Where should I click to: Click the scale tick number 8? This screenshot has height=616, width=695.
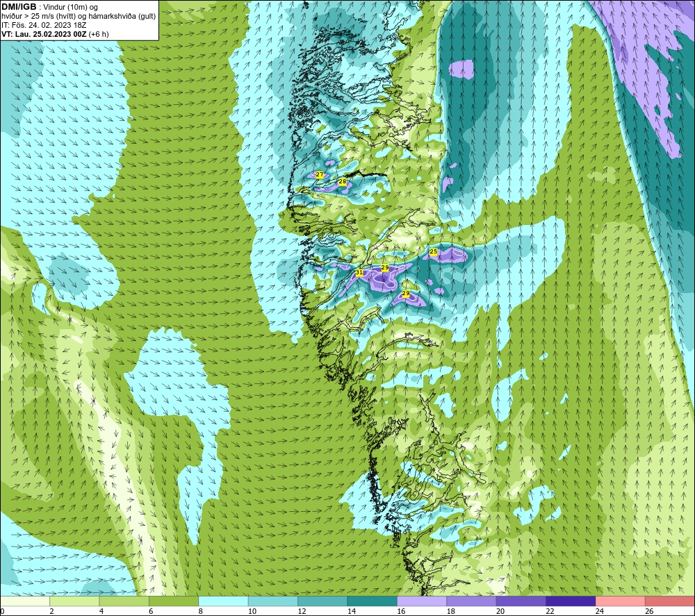[x=201, y=611]
